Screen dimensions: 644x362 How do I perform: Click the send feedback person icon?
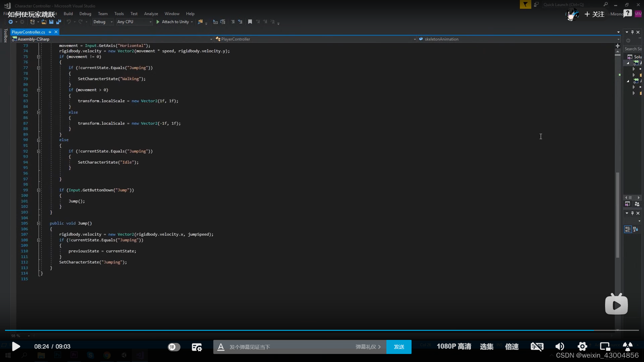click(x=536, y=5)
